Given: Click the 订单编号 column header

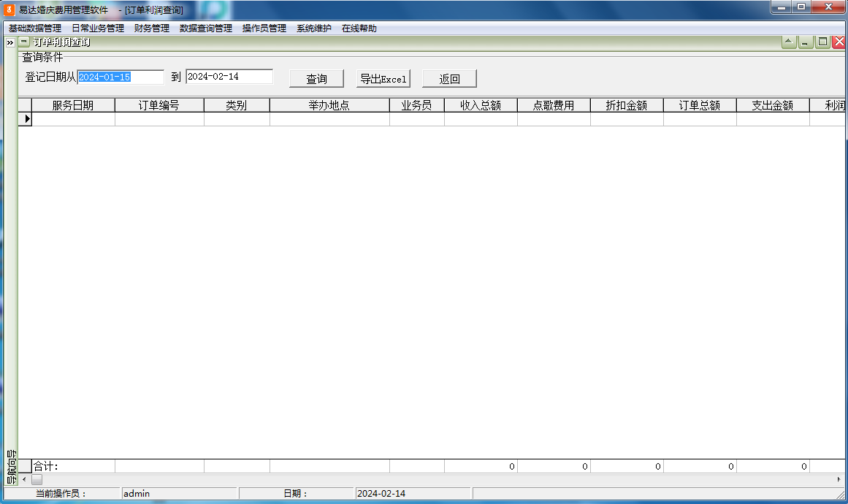Looking at the screenshot, I should point(159,105).
